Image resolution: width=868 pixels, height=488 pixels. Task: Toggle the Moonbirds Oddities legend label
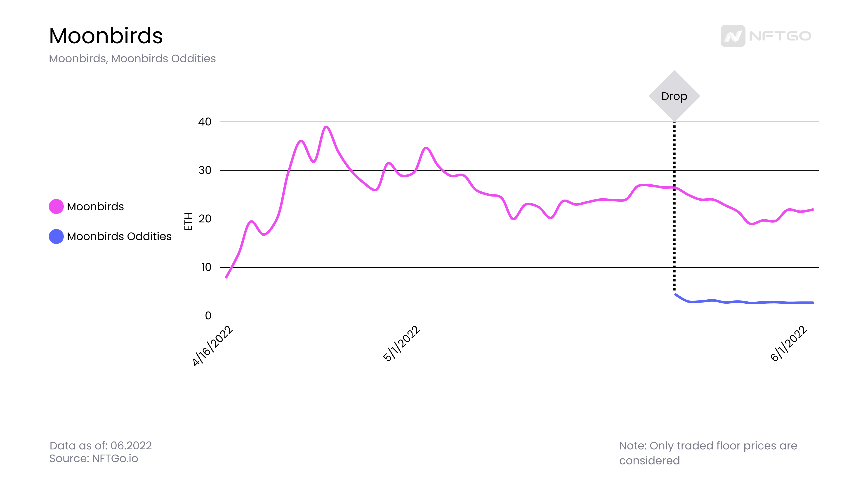tap(119, 236)
